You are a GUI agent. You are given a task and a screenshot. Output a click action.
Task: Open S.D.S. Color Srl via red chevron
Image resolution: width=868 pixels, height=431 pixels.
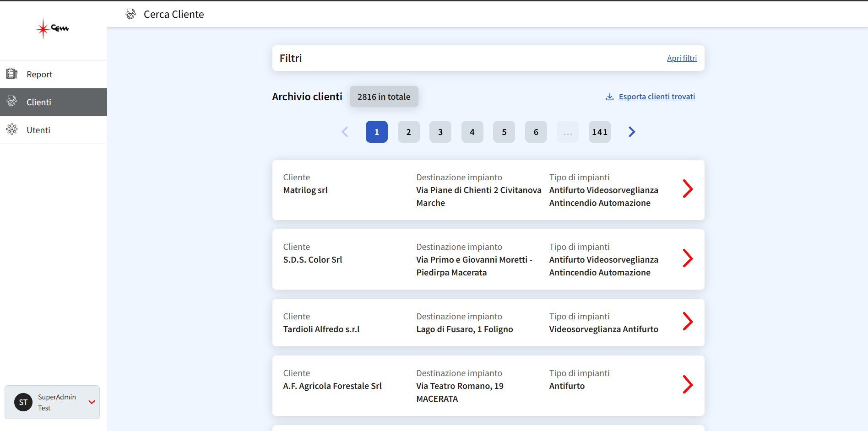tap(688, 258)
